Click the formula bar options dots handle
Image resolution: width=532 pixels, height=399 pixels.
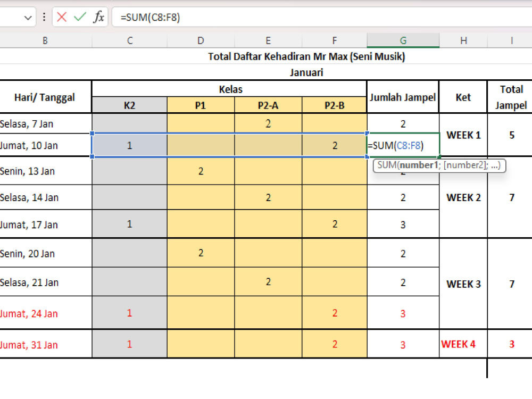(x=44, y=17)
